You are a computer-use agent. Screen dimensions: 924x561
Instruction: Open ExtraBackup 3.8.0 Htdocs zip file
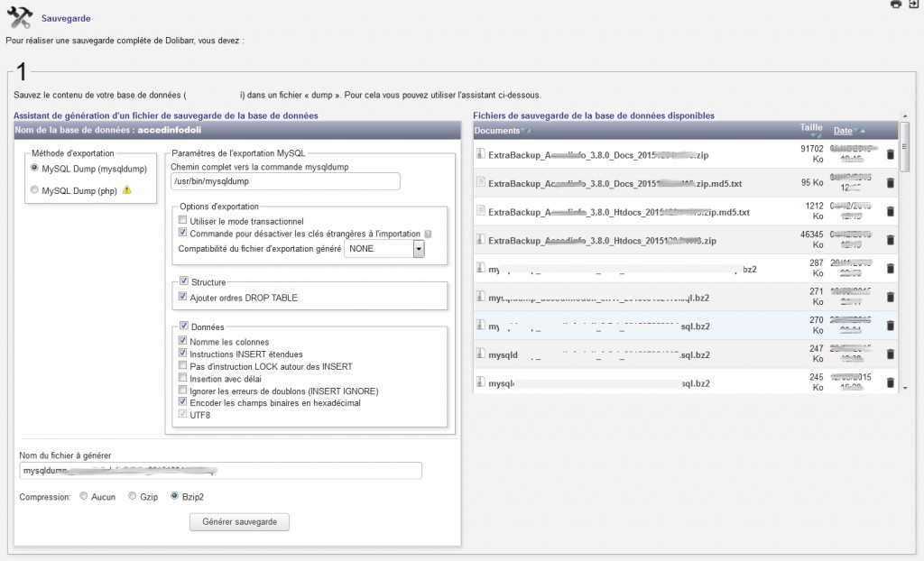tap(602, 241)
